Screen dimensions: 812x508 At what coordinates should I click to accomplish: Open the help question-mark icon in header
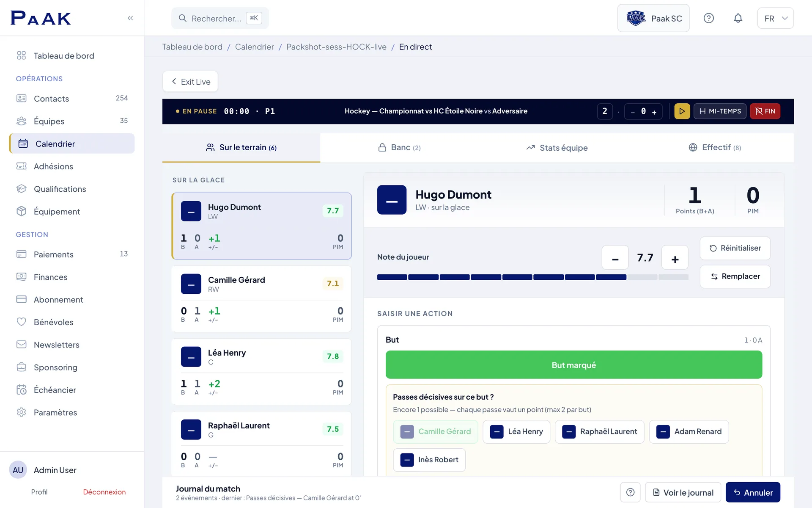pos(709,18)
